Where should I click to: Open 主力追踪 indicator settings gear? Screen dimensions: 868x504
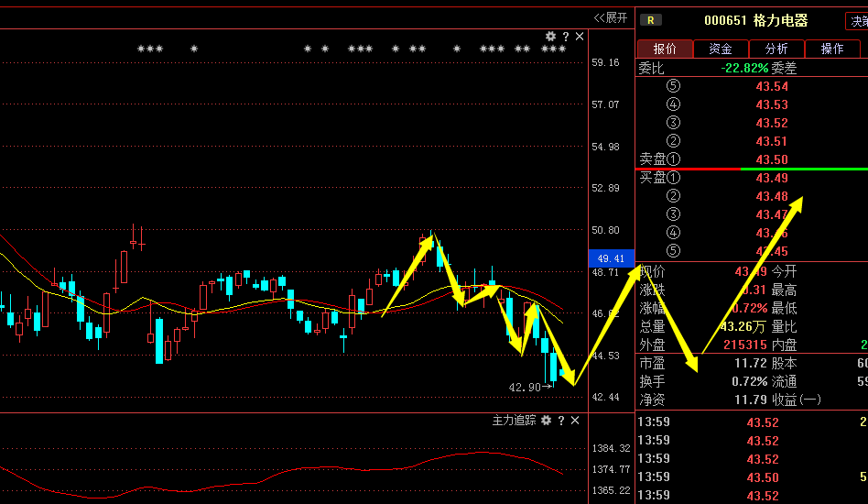pos(547,421)
